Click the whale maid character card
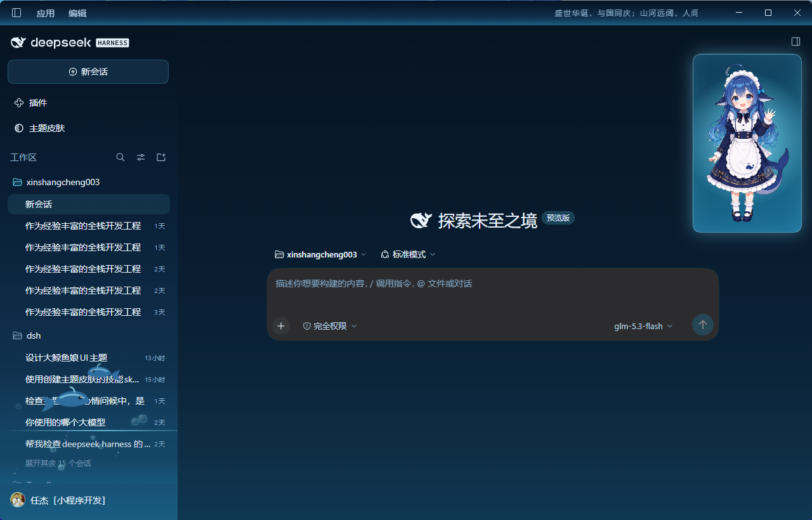Image resolution: width=812 pixels, height=520 pixels. coord(747,143)
